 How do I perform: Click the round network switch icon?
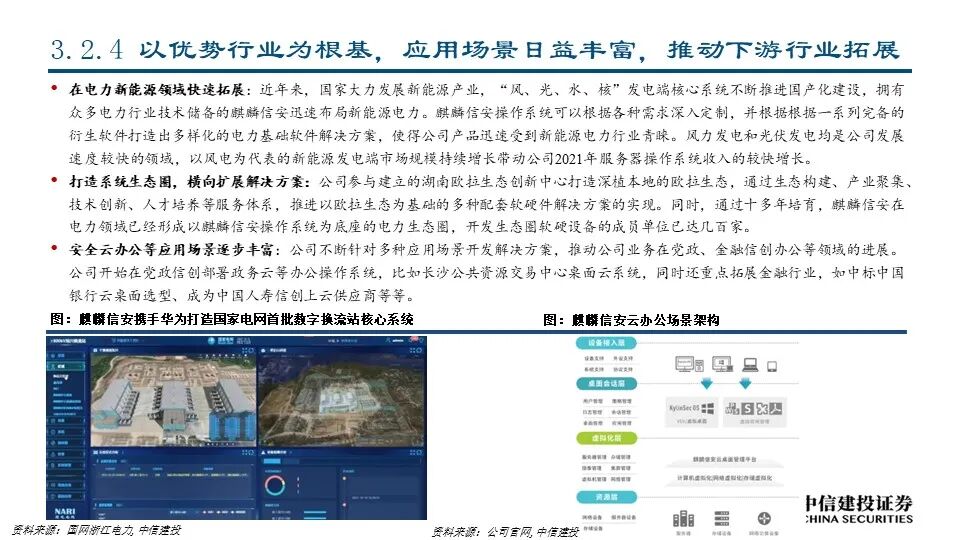point(764,519)
